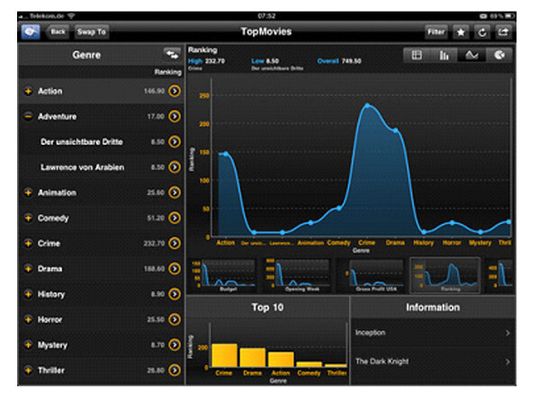Open details arrow for History

175,294
